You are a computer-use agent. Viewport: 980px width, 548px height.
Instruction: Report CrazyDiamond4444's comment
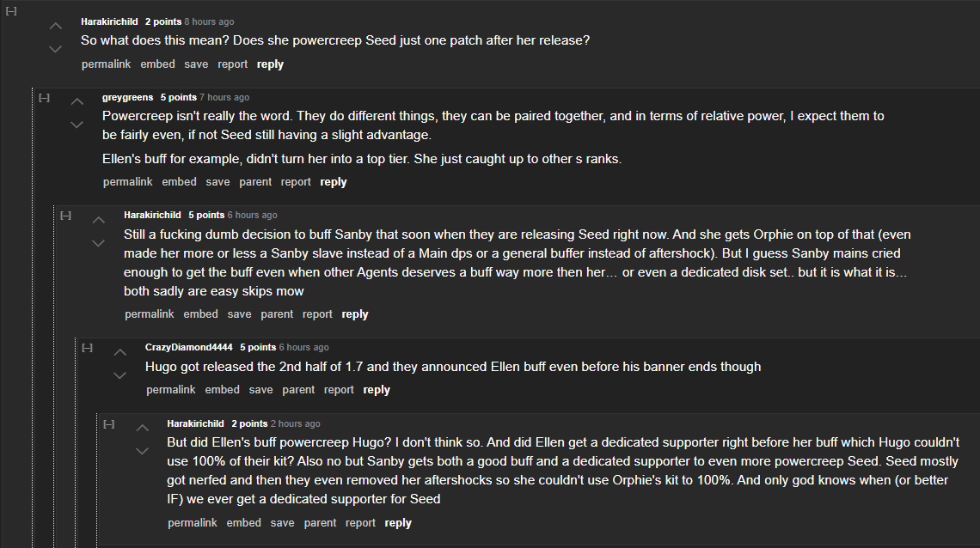(x=339, y=390)
